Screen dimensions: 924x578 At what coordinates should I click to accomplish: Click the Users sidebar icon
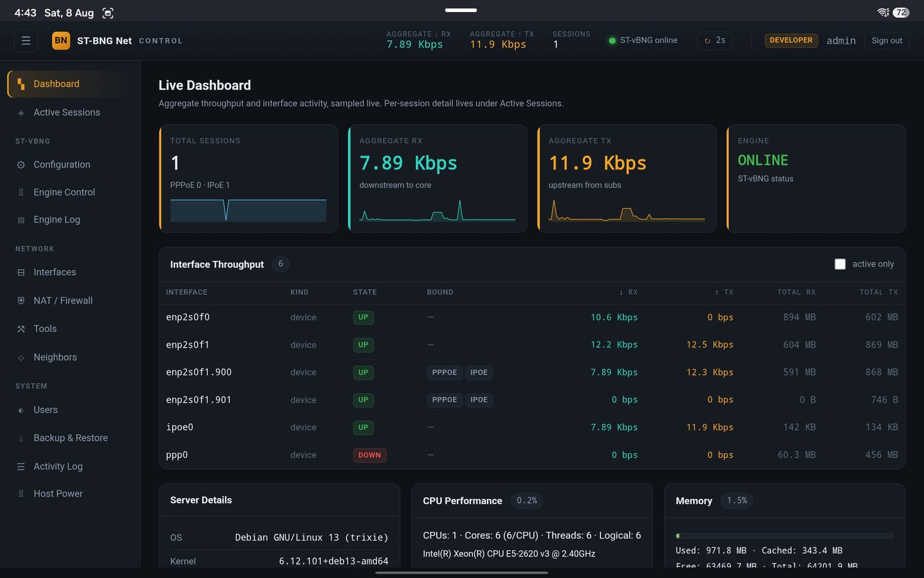coord(21,410)
